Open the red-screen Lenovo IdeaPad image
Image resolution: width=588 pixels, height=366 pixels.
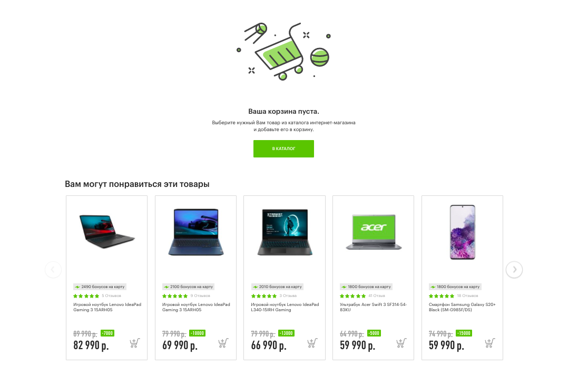coord(107,231)
